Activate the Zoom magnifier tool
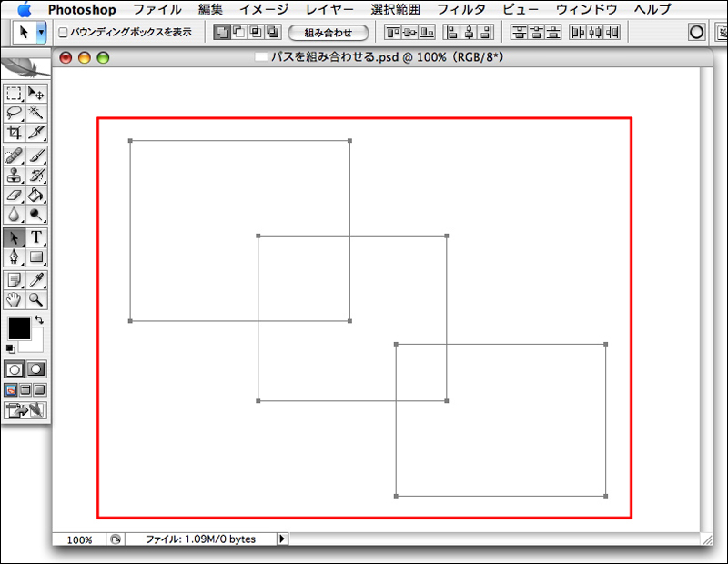Image resolution: width=728 pixels, height=564 pixels. [x=36, y=299]
